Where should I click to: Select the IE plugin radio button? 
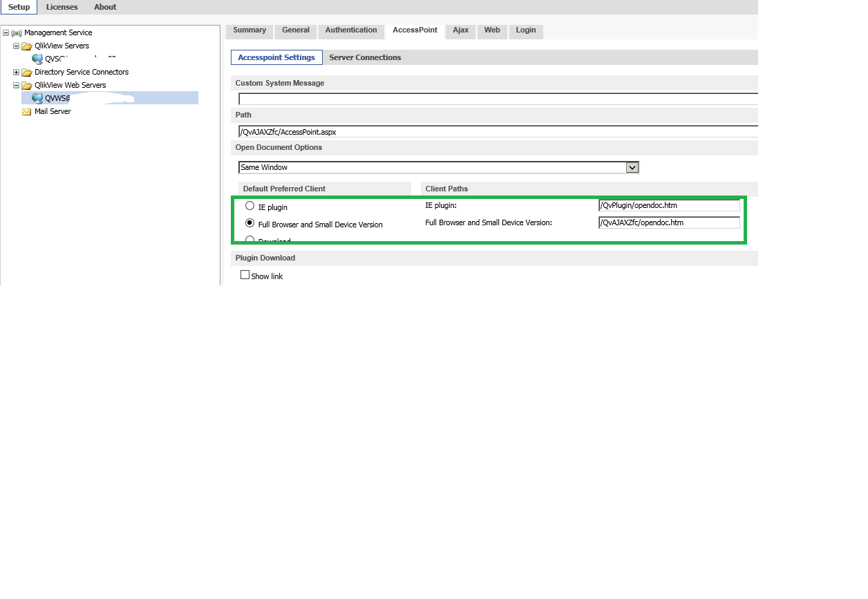click(250, 206)
